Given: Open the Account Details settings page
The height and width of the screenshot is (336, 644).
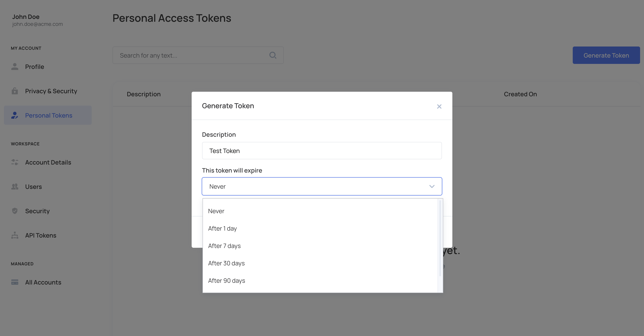Looking at the screenshot, I should click(48, 162).
